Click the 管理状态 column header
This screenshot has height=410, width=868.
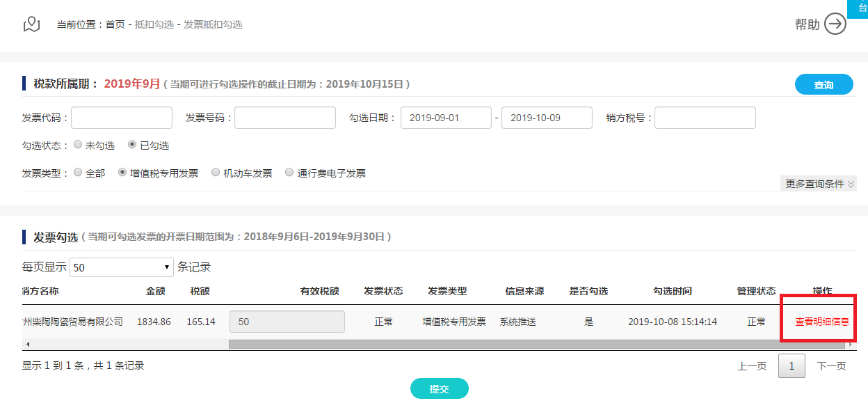756,291
